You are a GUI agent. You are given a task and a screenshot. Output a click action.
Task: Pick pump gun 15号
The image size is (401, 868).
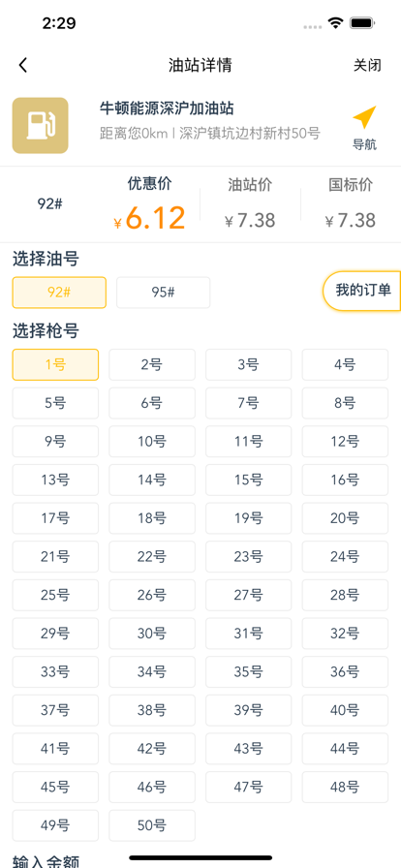(x=249, y=480)
